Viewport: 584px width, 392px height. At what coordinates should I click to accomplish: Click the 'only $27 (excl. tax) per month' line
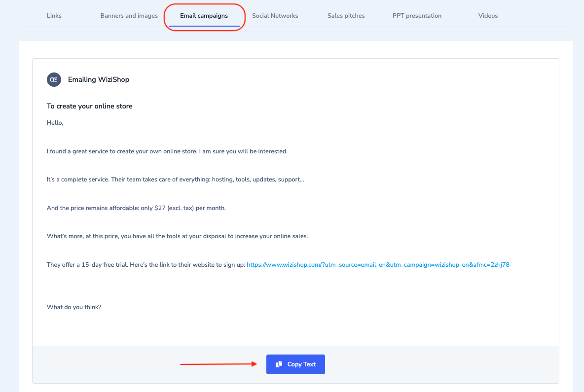click(136, 208)
